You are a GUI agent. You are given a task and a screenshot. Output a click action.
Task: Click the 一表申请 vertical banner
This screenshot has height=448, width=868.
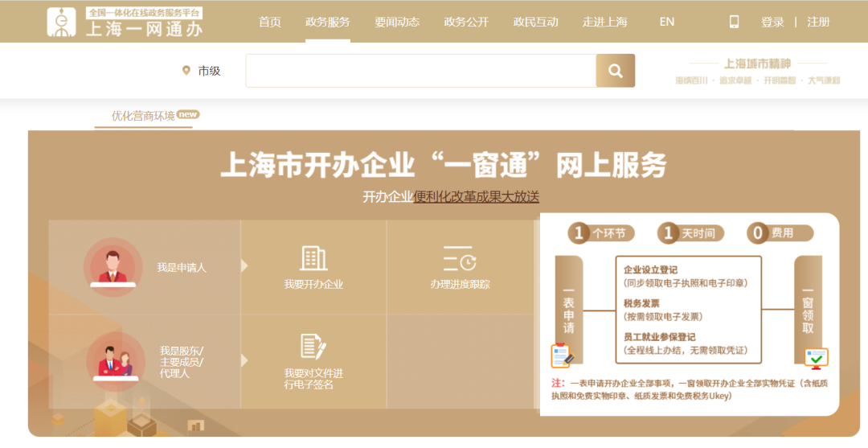(568, 310)
